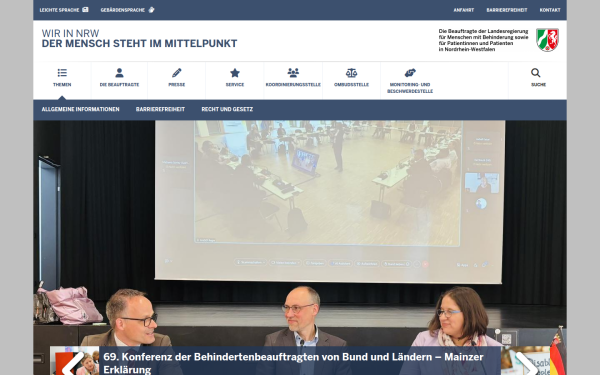Click the Leichte Sprache book icon
600x375 pixels.
pyautogui.click(x=85, y=10)
